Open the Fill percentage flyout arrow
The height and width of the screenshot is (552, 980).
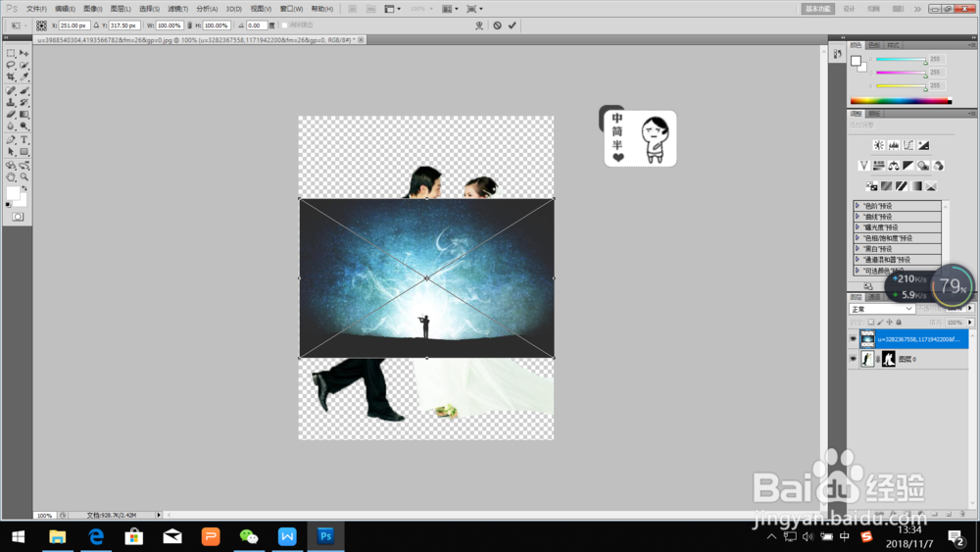coord(970,323)
